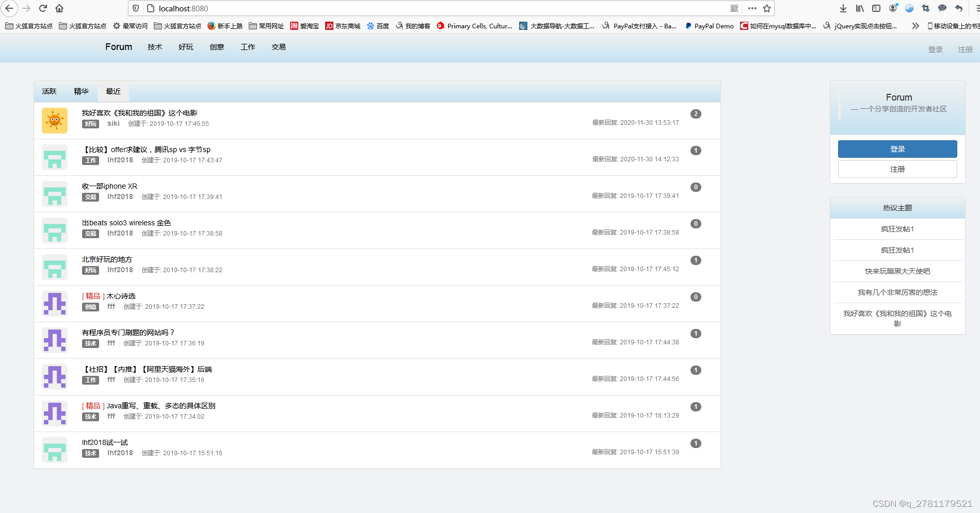
Task: Show more bookmarks overflow chevron
Action: (915, 26)
